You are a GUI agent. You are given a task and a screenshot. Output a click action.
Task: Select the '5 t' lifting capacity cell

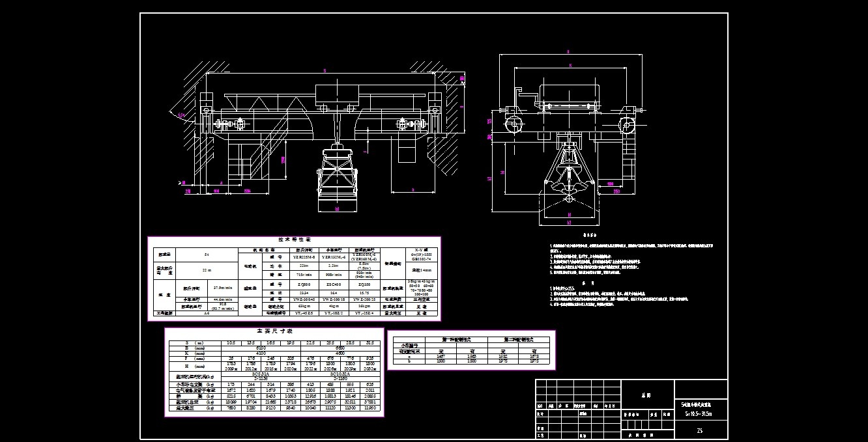[207, 255]
